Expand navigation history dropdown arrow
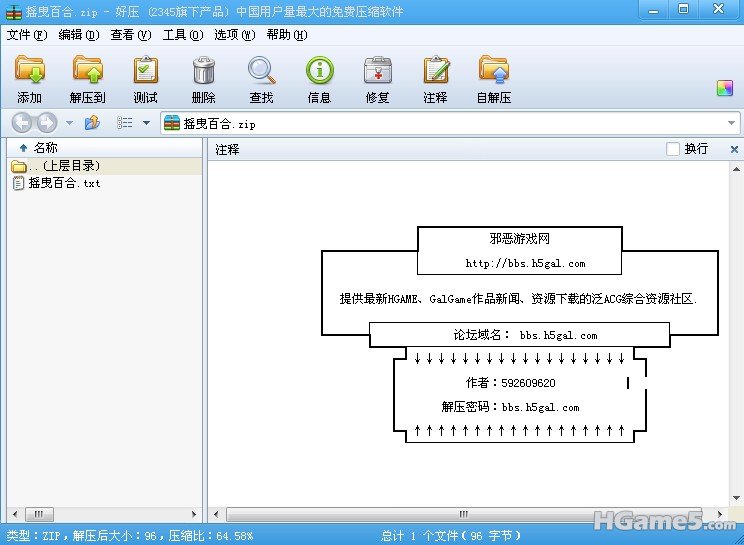This screenshot has width=744, height=545. click(69, 123)
